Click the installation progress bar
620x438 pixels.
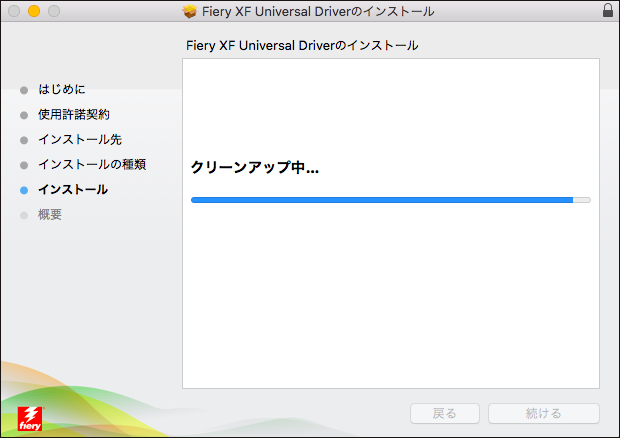(x=391, y=200)
